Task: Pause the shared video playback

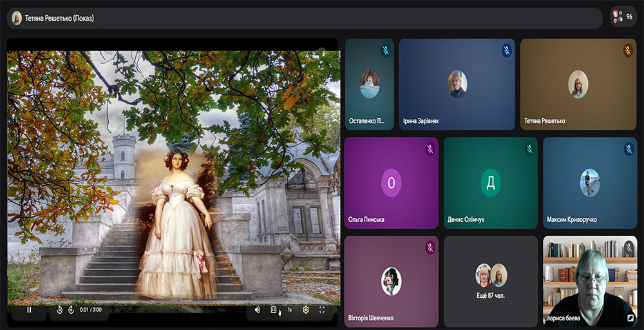Action: pos(29,310)
